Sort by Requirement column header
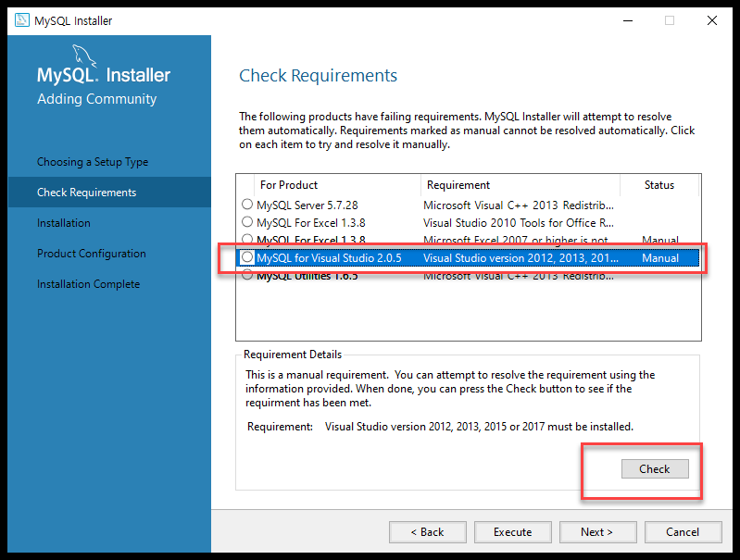This screenshot has height=560, width=740. click(520, 185)
